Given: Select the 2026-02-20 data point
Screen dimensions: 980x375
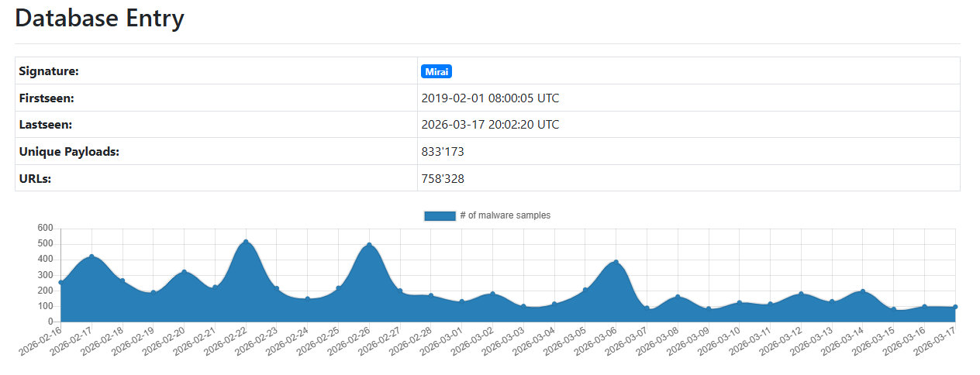Looking at the screenshot, I should coord(184,272).
